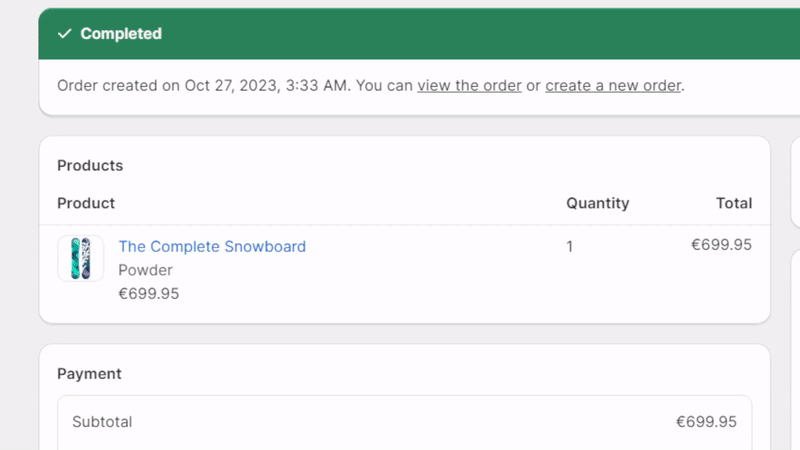This screenshot has width=800, height=450.
Task: Click the quantity value 1
Action: point(570,246)
